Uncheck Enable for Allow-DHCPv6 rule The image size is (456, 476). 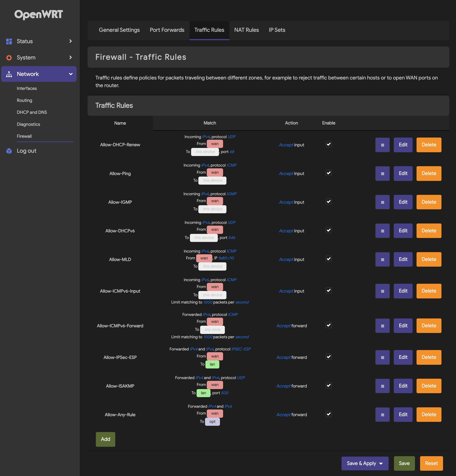[x=329, y=230]
